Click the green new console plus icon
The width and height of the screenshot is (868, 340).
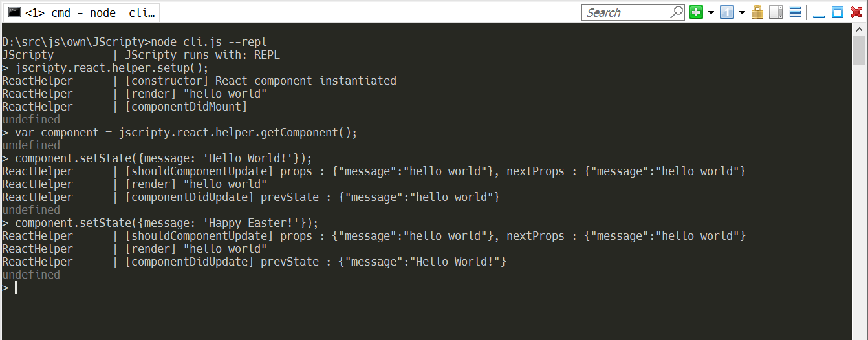tap(696, 12)
